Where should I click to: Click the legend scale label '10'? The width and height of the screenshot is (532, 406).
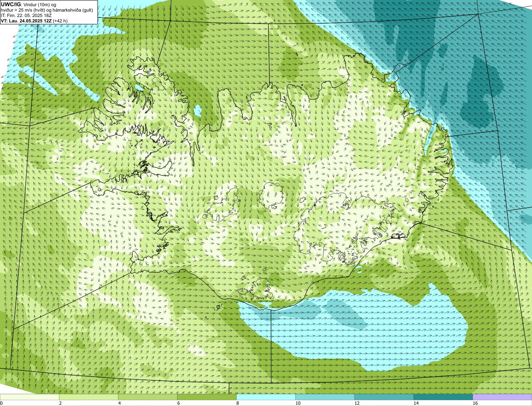pos(298,403)
